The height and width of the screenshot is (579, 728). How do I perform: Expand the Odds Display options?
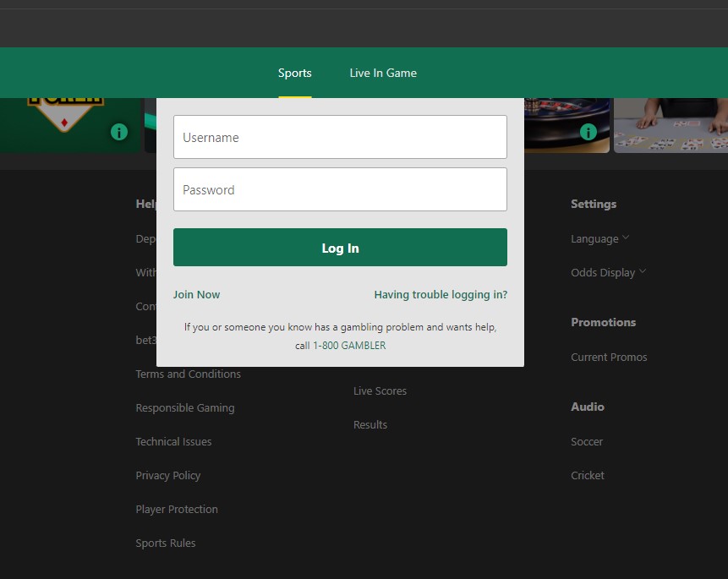[x=607, y=272]
